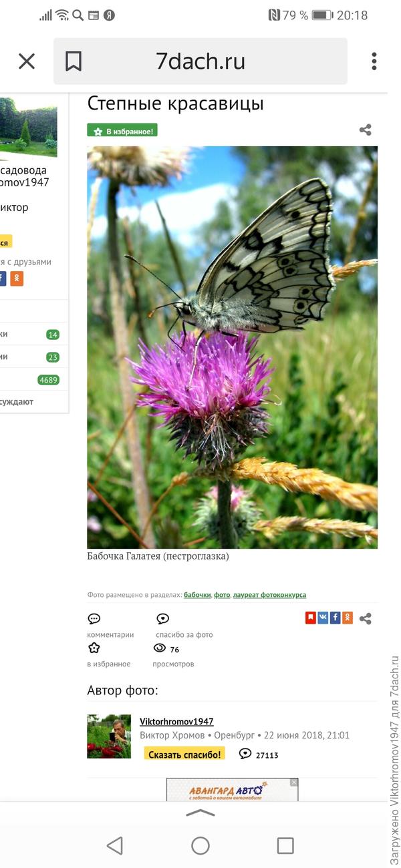
Task: Toggle the в избранное star icon
Action: [94, 648]
